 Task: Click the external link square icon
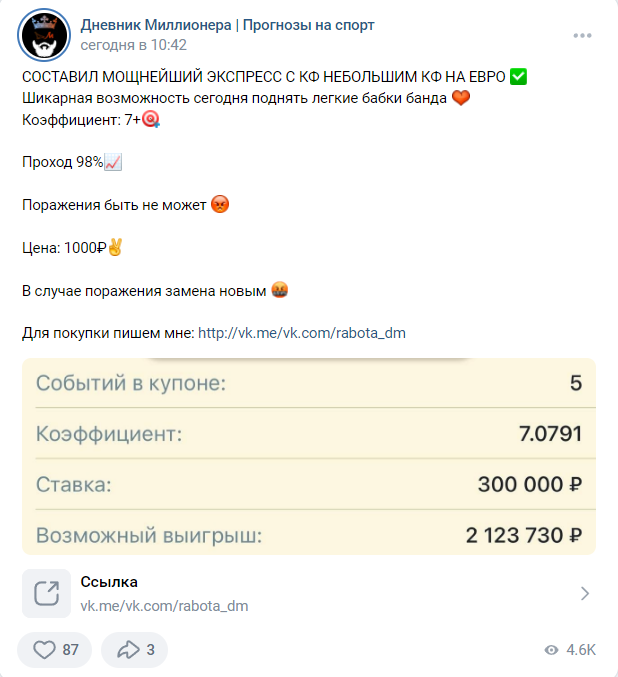tap(46, 594)
